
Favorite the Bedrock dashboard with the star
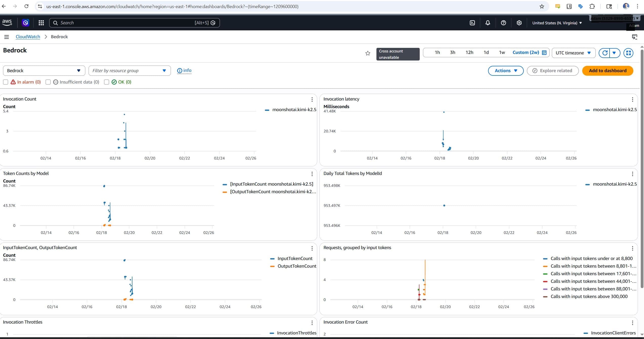click(x=368, y=53)
